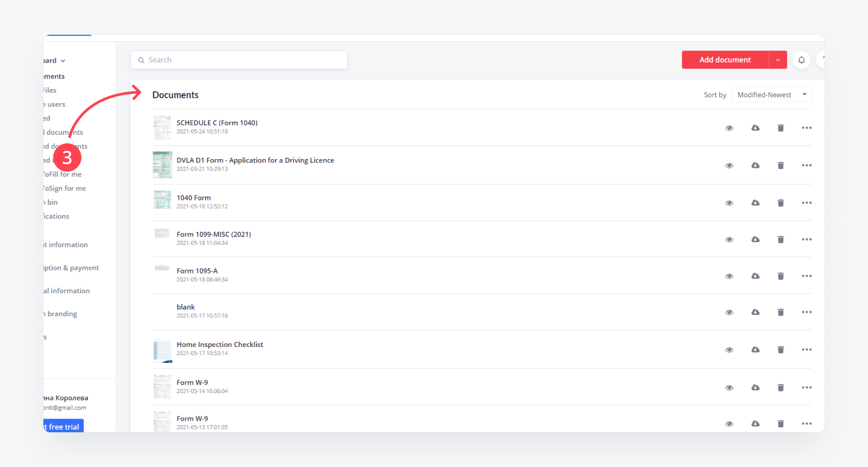Screen dimensions: 868x467
Task: Open more options for Home Inspection Checklist
Action: (x=807, y=350)
